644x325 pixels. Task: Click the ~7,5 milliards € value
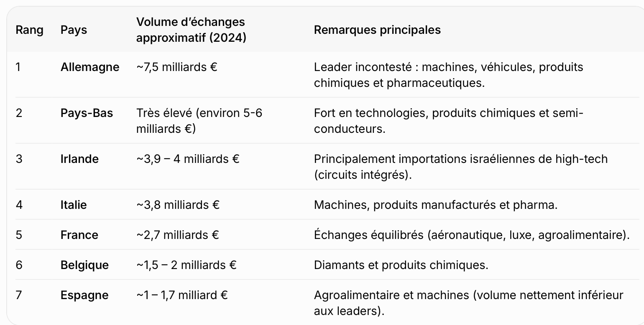tap(176, 67)
